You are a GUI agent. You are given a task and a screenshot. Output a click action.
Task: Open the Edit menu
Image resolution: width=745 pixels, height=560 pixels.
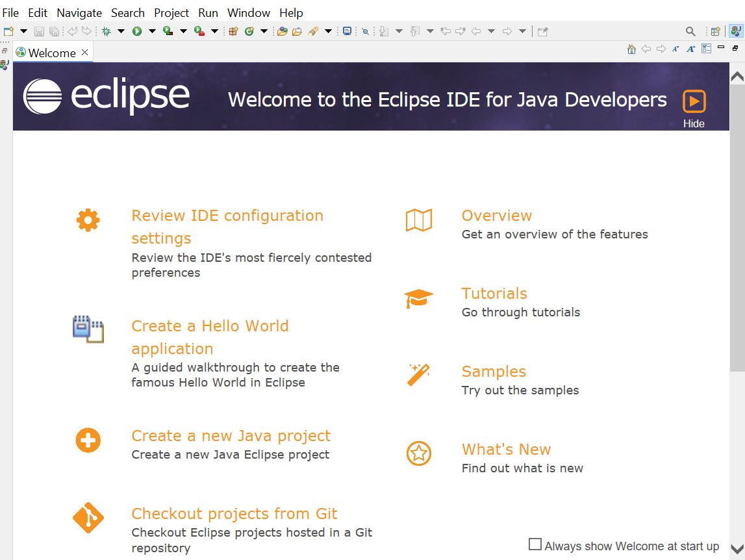pyautogui.click(x=38, y=13)
